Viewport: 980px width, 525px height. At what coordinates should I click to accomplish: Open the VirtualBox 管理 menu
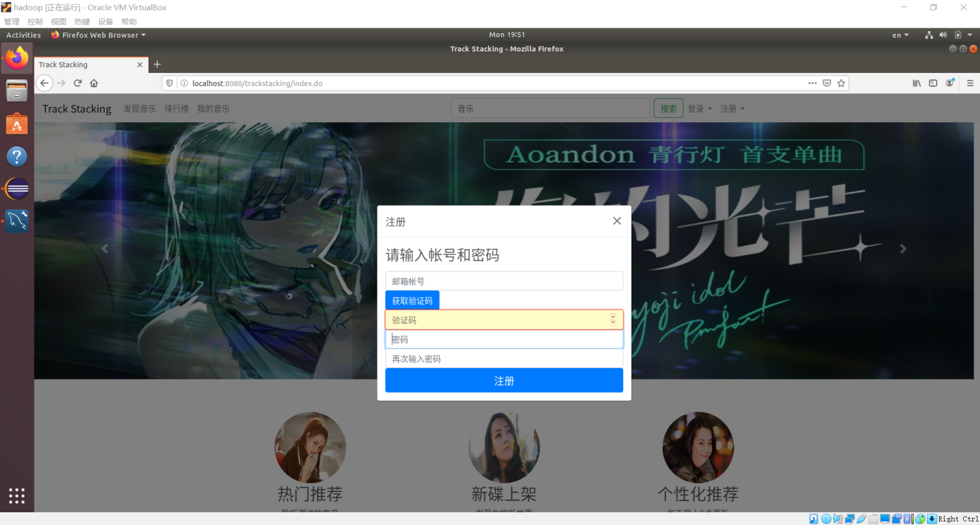click(x=12, y=22)
